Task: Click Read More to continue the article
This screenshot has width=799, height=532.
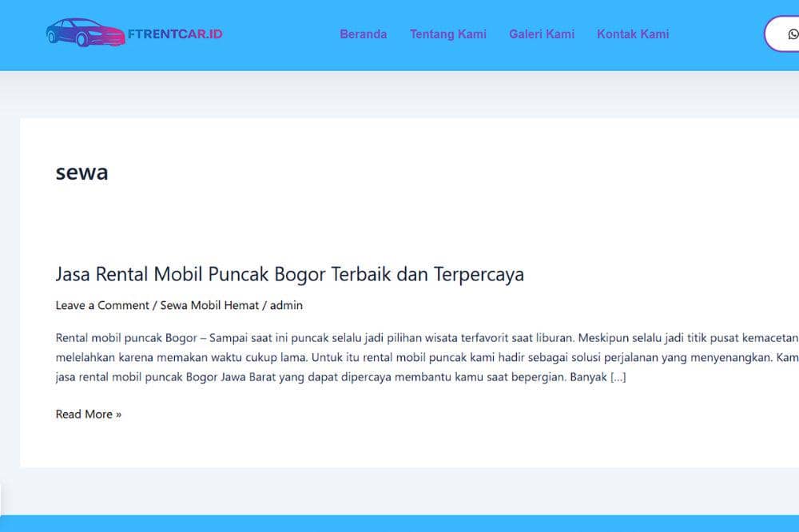Action: coord(88,414)
